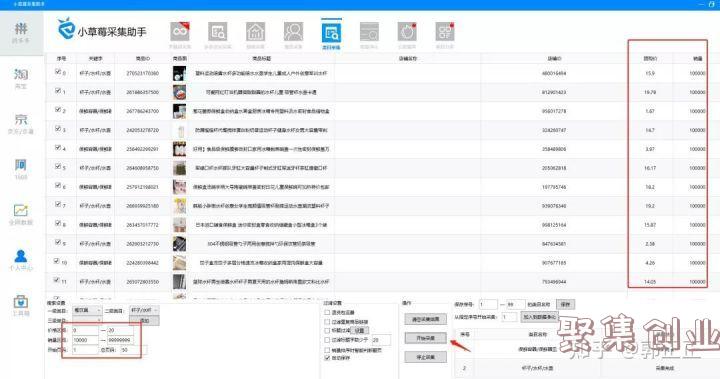The image size is (720, 379).
Task: Expand the second-level category dropdown
Action: pos(144,311)
